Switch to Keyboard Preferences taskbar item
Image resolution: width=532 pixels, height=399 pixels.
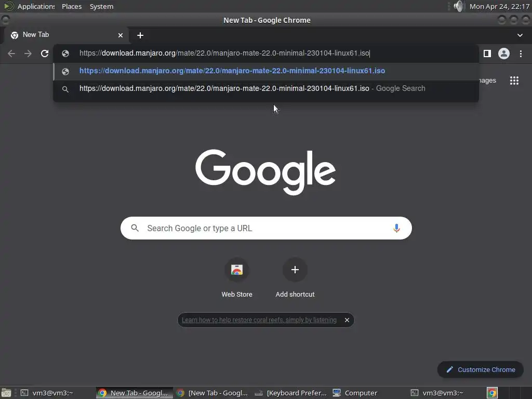tap(291, 393)
